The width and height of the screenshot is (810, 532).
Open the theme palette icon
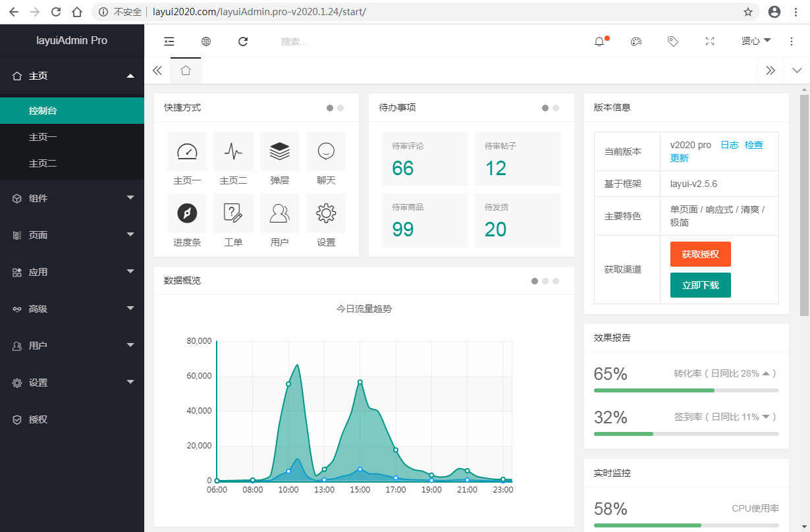pos(635,41)
